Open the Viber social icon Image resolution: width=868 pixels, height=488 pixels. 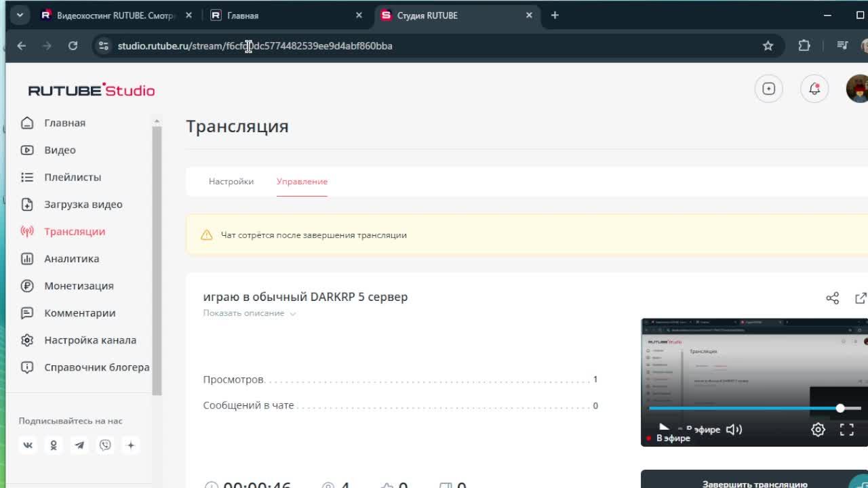[105, 445]
